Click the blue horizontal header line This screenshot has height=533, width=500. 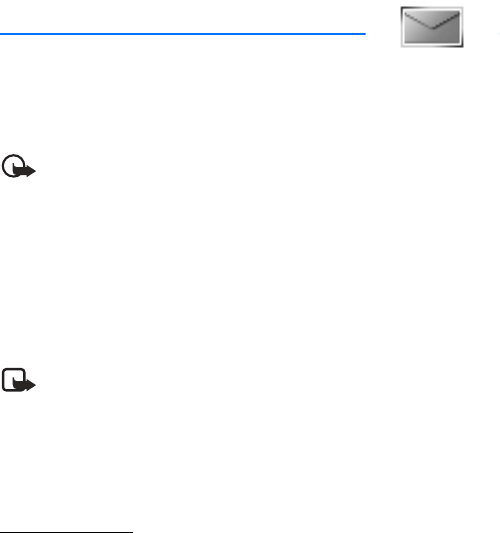click(183, 34)
